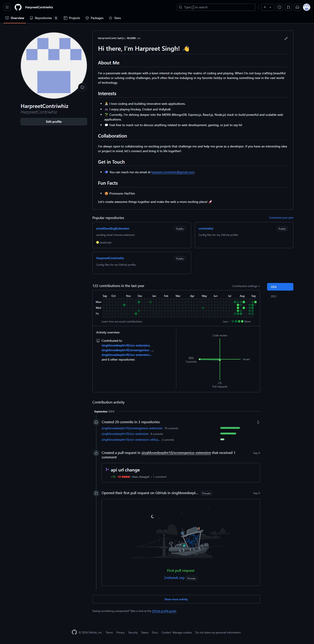The image size is (314, 644).
Task: Open the notifications inbox icon
Action: pos(297,7)
